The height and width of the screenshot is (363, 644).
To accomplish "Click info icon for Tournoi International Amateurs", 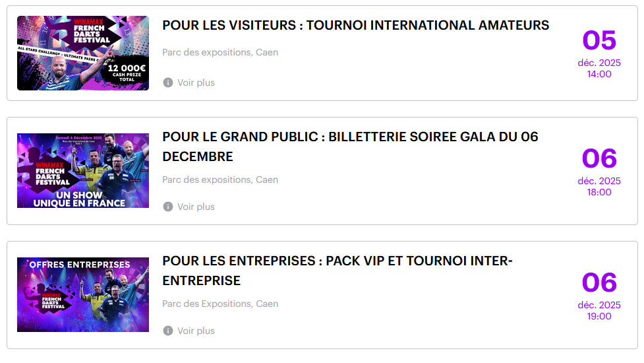I will [168, 82].
